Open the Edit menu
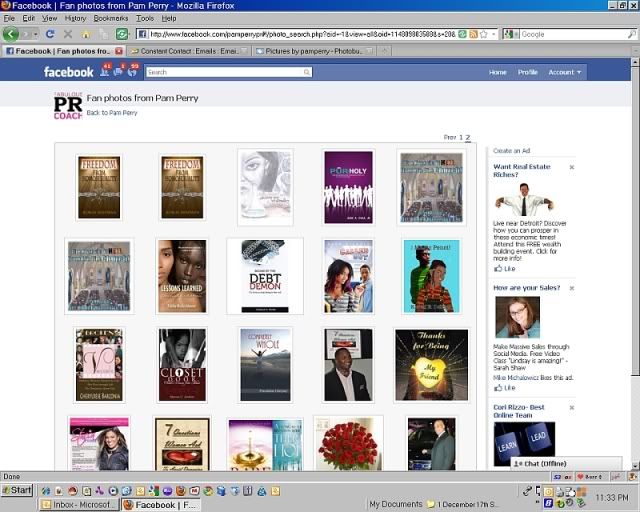 [29, 18]
